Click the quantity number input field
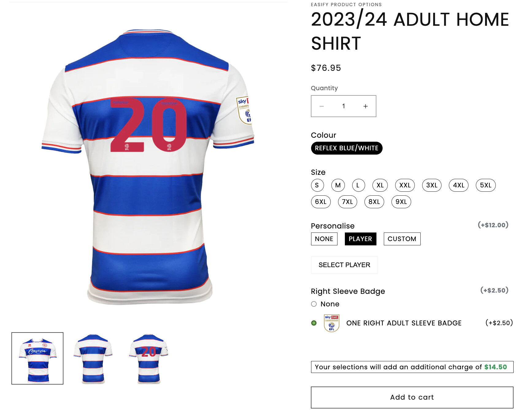Screen dimensions: 532x411 (x=343, y=106)
